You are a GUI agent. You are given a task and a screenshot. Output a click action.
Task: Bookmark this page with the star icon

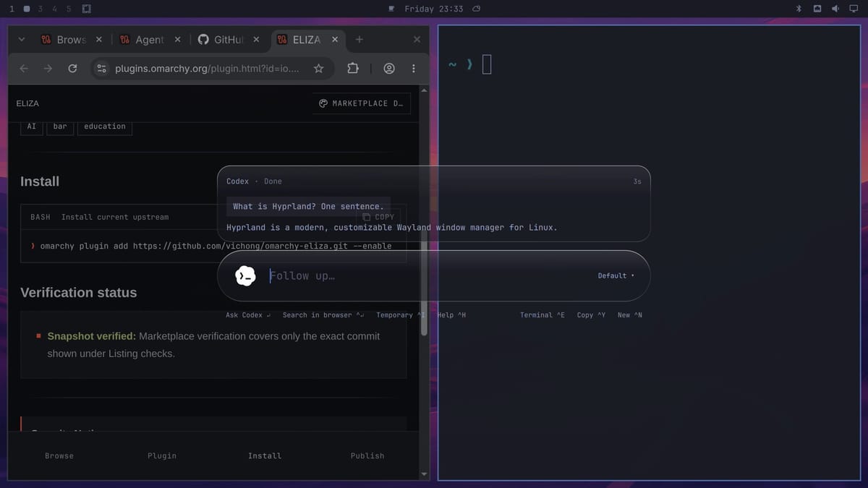pyautogui.click(x=318, y=69)
